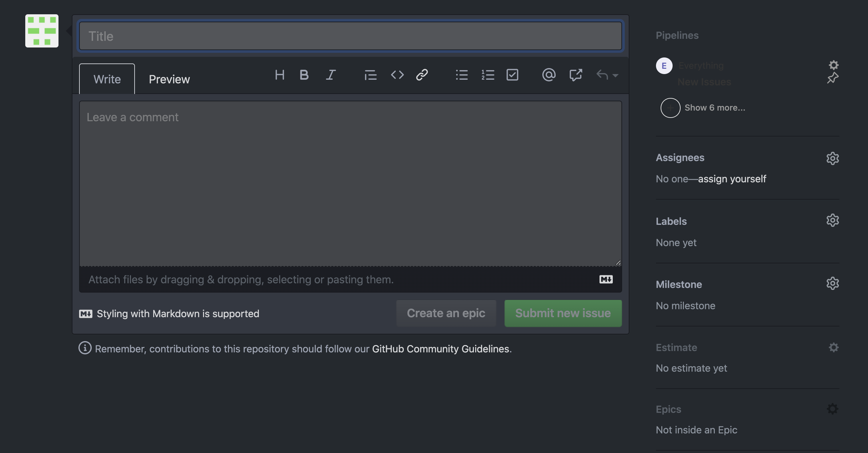
Task: Insert code with the angle brackets icon
Action: point(397,75)
